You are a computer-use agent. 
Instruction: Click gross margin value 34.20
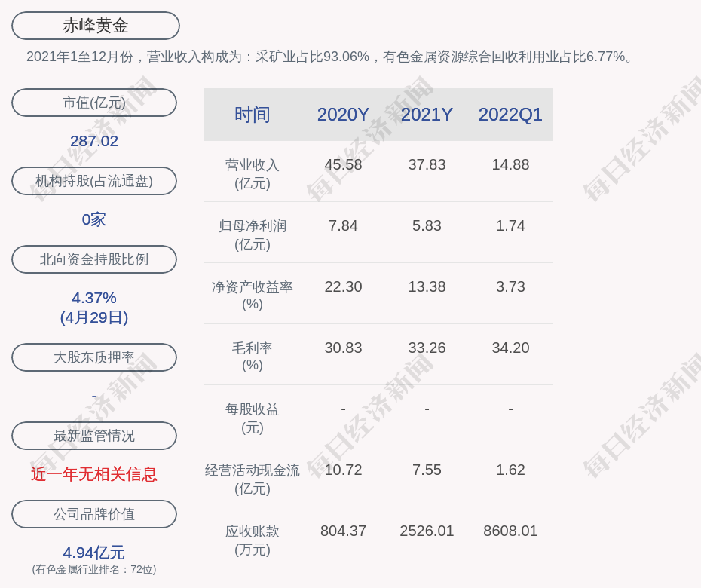click(x=510, y=348)
